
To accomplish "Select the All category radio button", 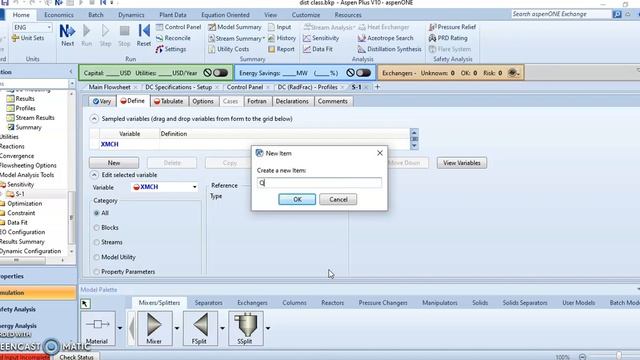I will pyautogui.click(x=96, y=213).
